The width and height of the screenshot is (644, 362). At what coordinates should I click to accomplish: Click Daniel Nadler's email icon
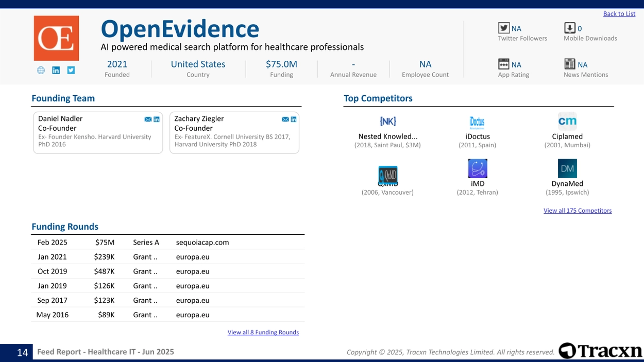click(x=148, y=119)
